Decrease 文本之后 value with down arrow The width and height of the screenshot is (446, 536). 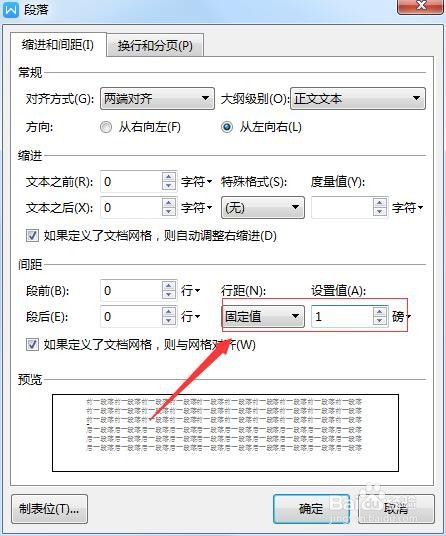coord(169,212)
